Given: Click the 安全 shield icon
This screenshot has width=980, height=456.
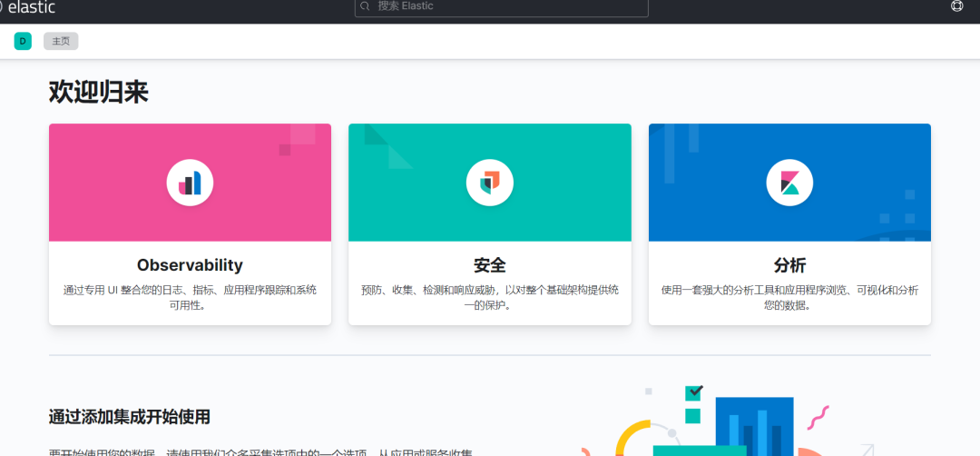Looking at the screenshot, I should point(489,183).
